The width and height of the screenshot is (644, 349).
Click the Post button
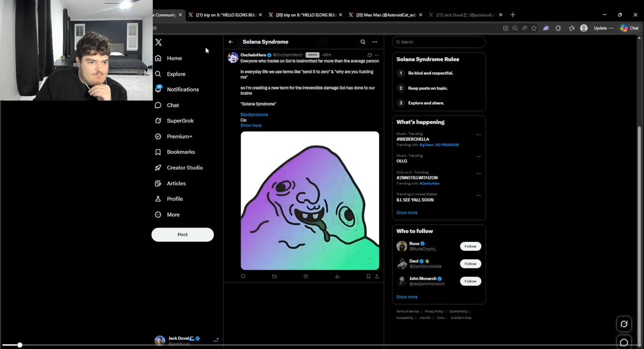(183, 234)
